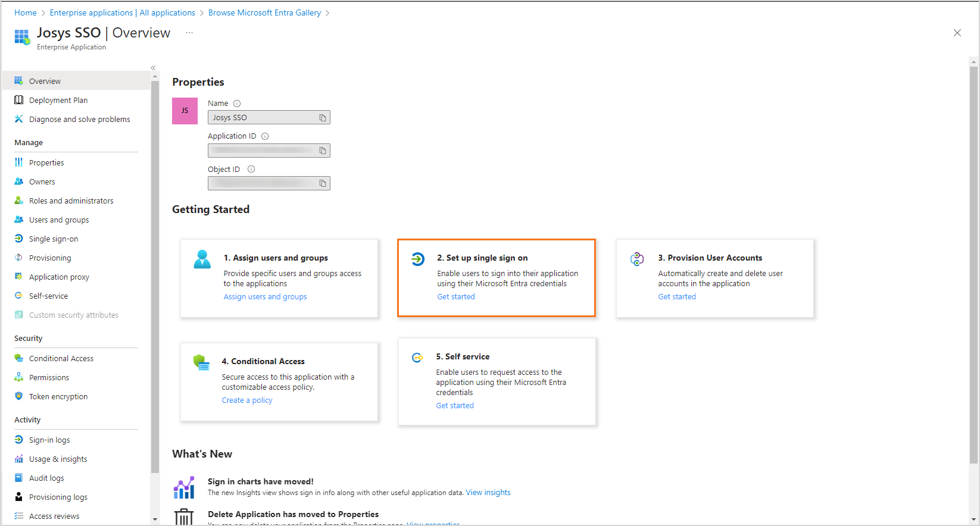980x526 pixels.
Task: Click the Application ID input field
Action: point(269,151)
